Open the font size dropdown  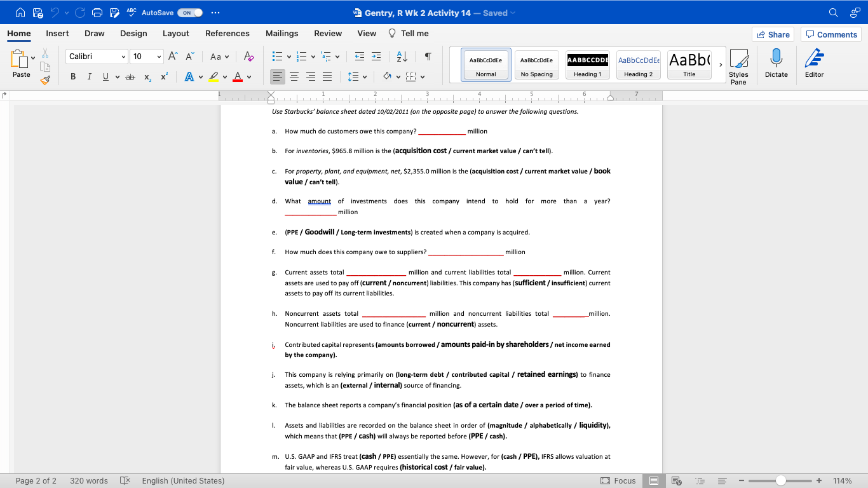pos(157,56)
